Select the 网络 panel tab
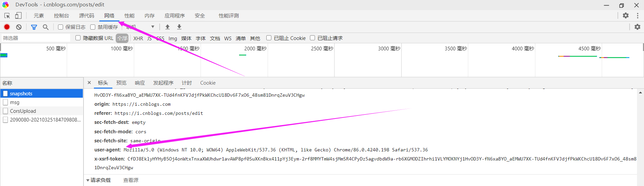The image size is (644, 186). [x=109, y=15]
